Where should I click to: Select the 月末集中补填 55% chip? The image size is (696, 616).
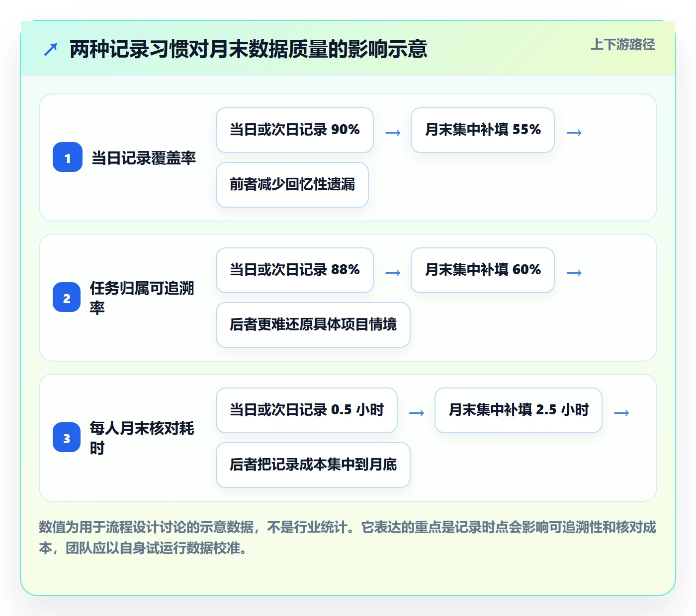(x=483, y=130)
